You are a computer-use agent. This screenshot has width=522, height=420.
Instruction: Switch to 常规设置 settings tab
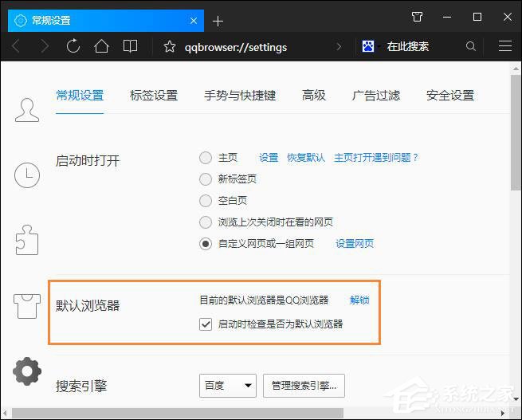[80, 96]
